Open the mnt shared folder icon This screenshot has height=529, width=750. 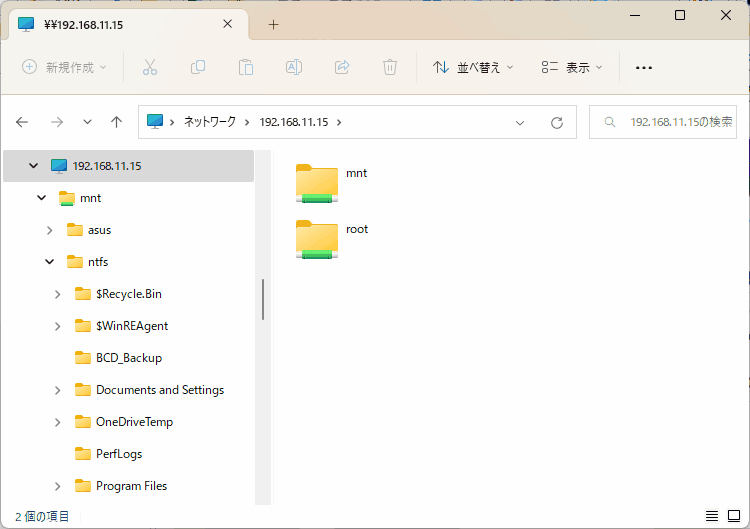(x=317, y=183)
